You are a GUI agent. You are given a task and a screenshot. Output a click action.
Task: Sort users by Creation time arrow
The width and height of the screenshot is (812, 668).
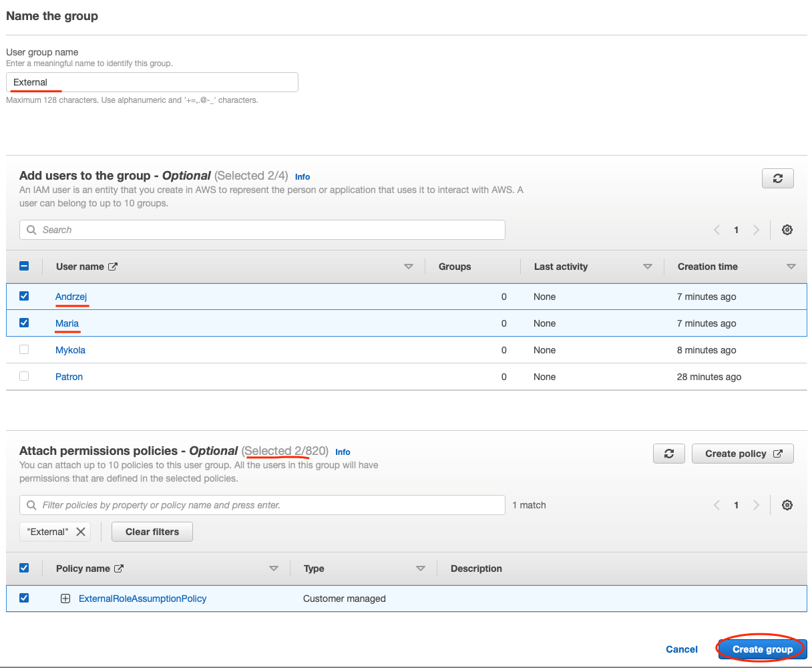[x=791, y=267]
